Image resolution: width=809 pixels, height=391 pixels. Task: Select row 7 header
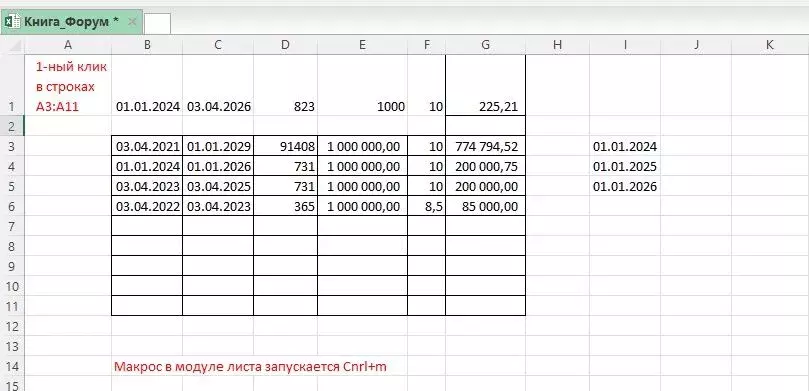point(12,226)
